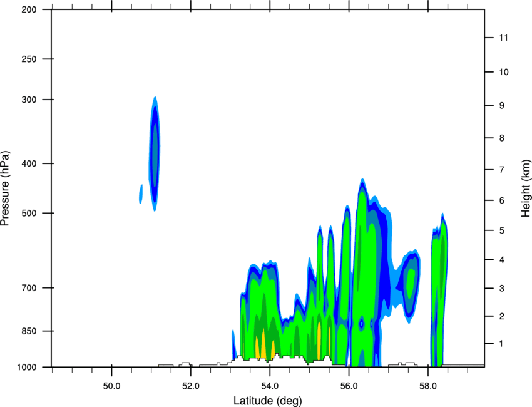Click the 58.0 latitude tick label
Screen dimensions: 532x407
428,386
